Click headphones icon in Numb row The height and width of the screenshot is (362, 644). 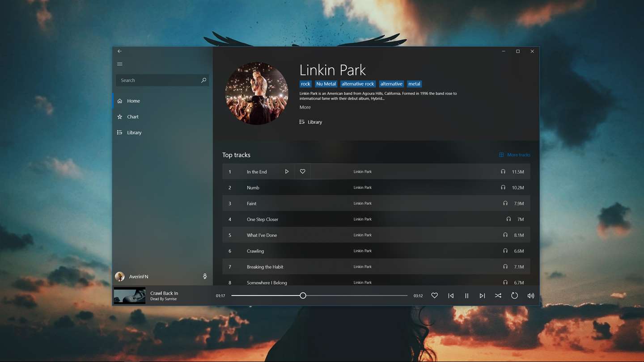(503, 188)
